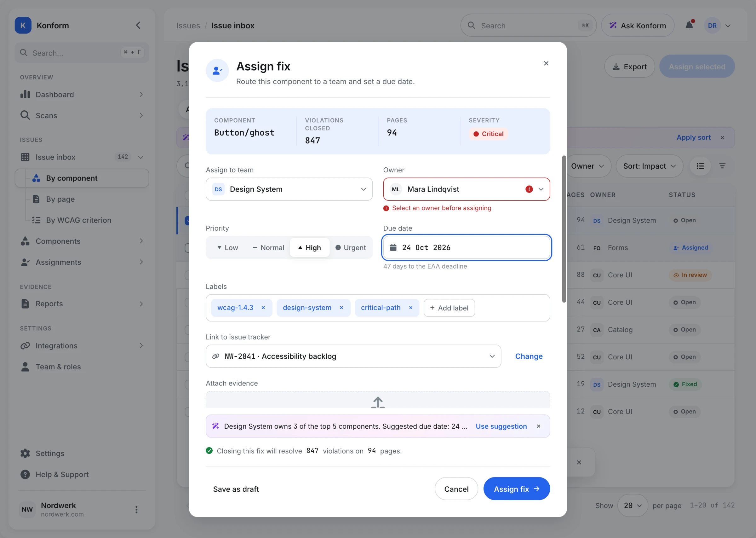Open Settings from the sidebar
The image size is (756, 538).
pyautogui.click(x=82, y=454)
